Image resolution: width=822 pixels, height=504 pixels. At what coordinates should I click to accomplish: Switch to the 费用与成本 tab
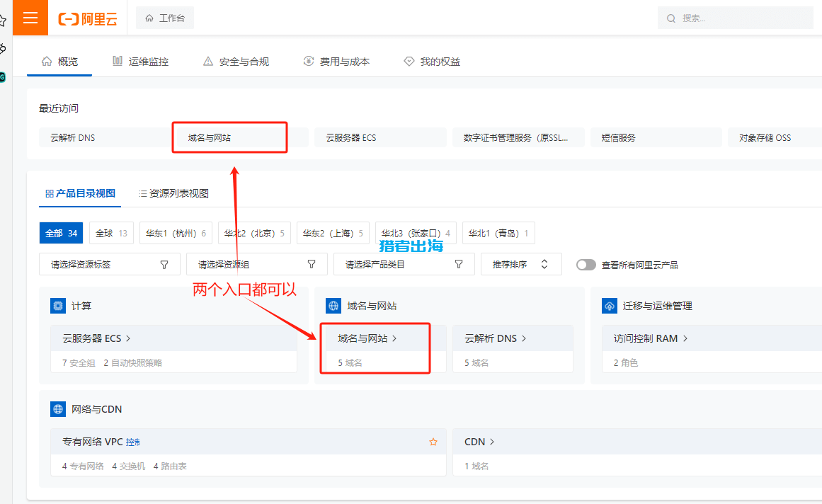336,62
